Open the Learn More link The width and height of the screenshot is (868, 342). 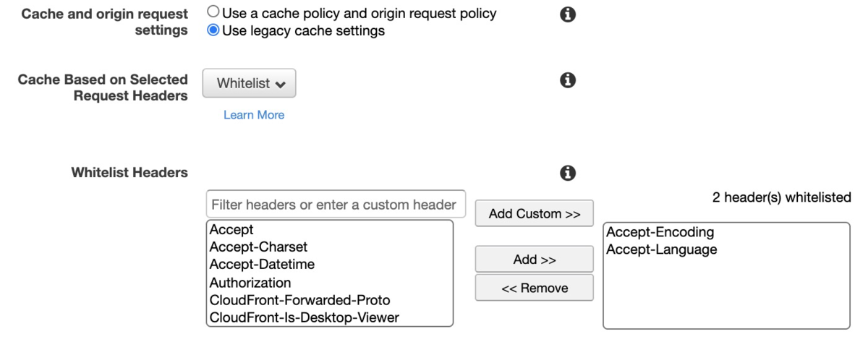[254, 115]
